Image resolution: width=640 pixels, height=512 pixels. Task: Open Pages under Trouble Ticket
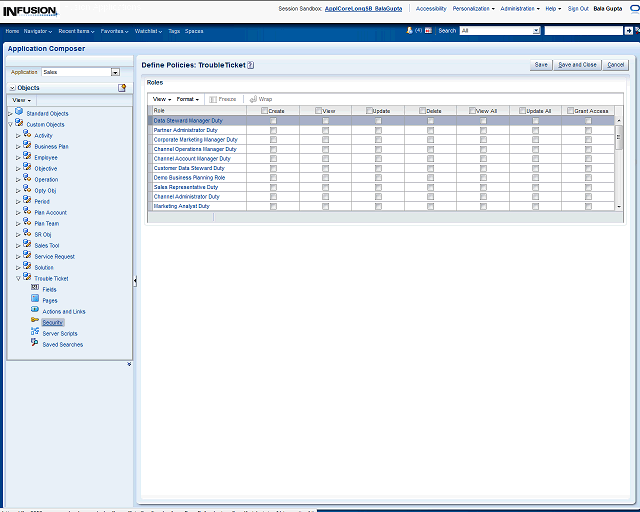point(49,300)
